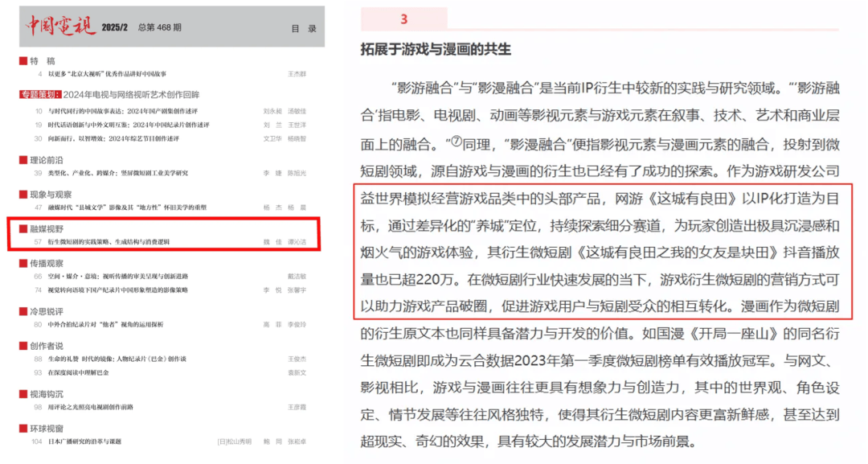Open article 在深度阅读中理解巴金
Image resolution: width=868 pixels, height=464 pixels.
point(83,372)
